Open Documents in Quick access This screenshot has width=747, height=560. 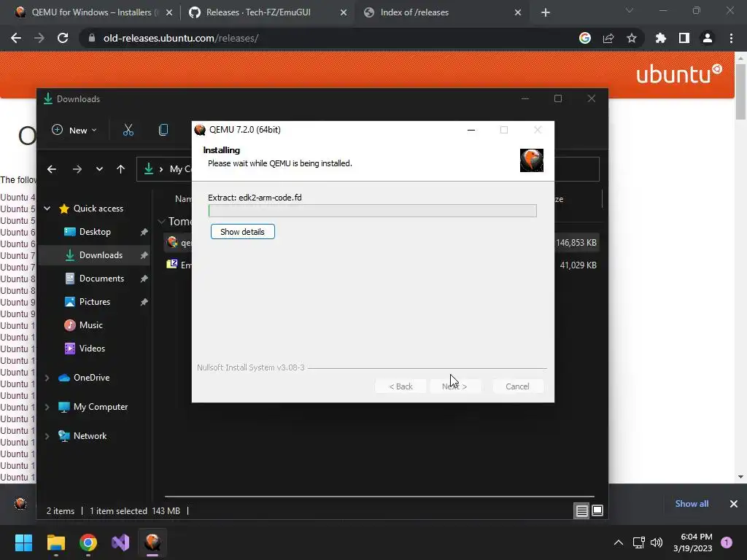(101, 279)
